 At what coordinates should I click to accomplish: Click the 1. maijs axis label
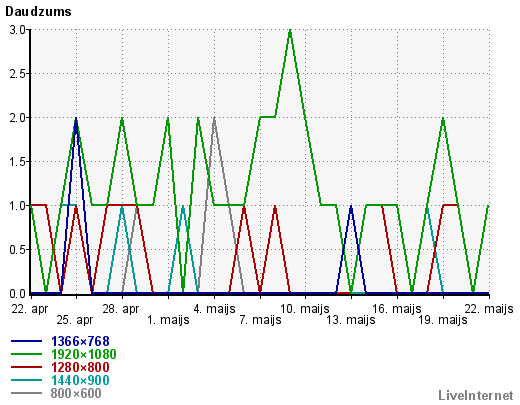(x=168, y=320)
